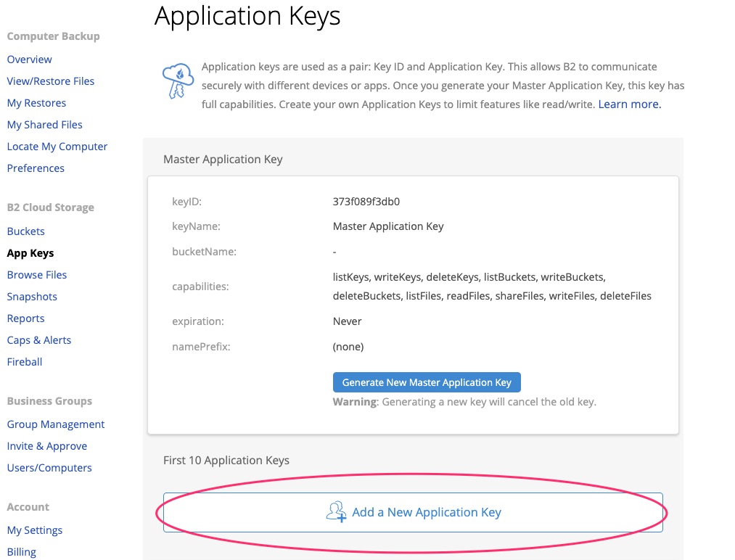Click the cloud and keys icon
This screenshot has height=560, width=735.
(x=178, y=81)
